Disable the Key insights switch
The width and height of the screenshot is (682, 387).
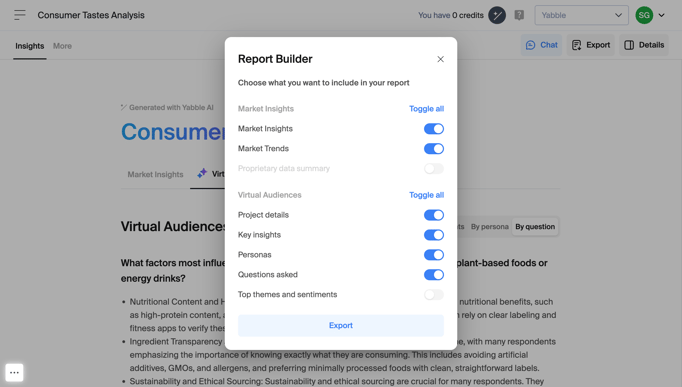click(x=434, y=235)
